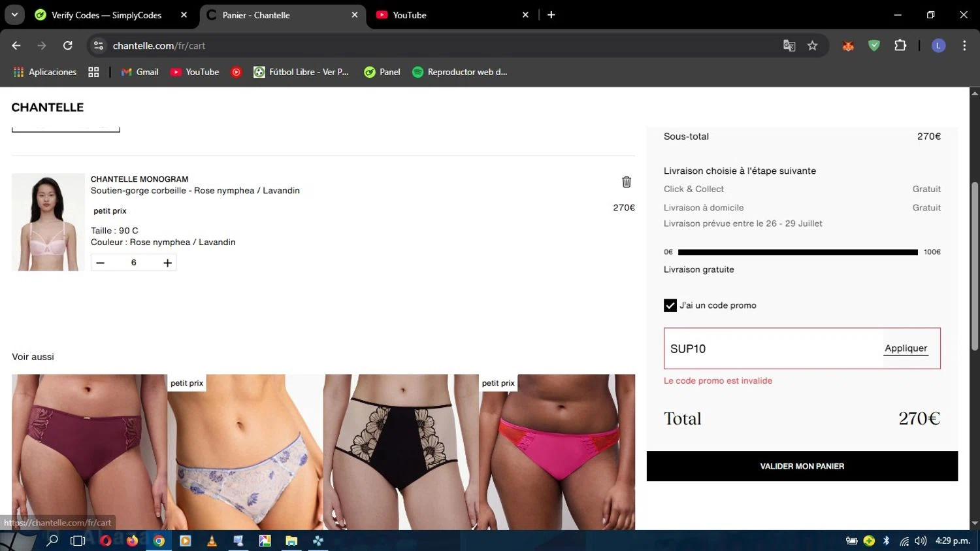Viewport: 980px width, 551px height.
Task: Decrease item quantity with the minus button
Action: coord(100,263)
